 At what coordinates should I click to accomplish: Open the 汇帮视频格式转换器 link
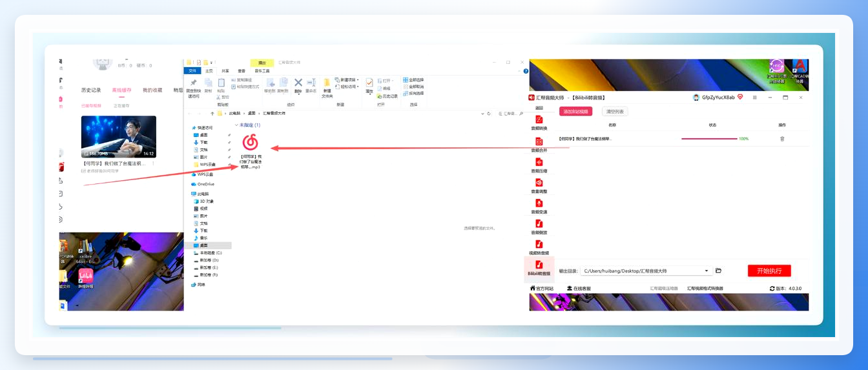[705, 288]
